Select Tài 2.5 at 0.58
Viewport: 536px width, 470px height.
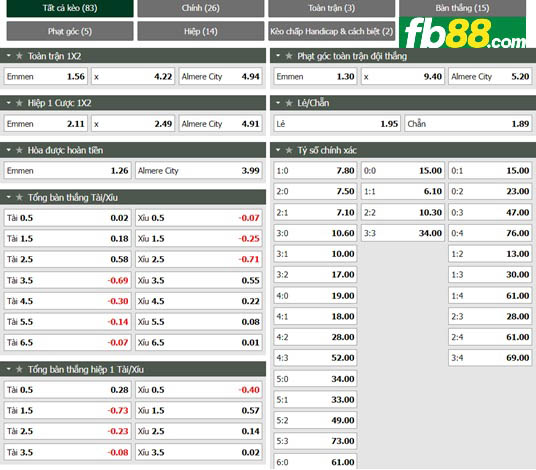(x=67, y=259)
